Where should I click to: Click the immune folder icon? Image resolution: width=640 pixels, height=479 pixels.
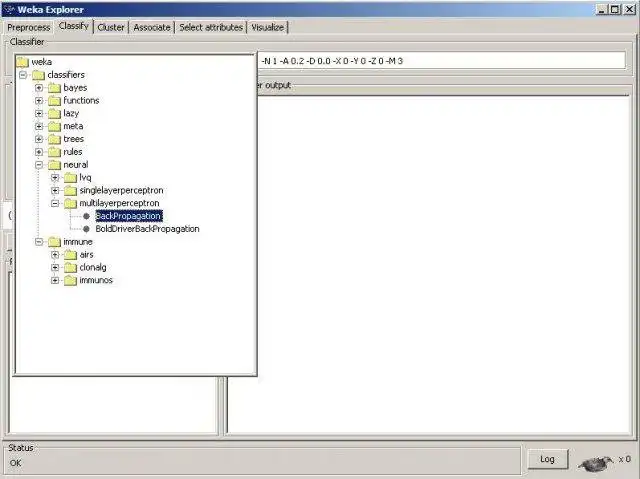pos(54,242)
